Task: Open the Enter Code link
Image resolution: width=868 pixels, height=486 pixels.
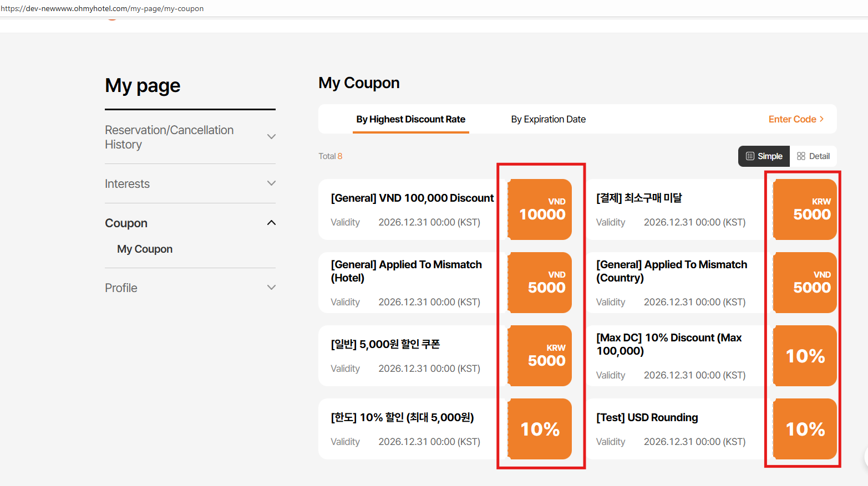Action: [796, 119]
